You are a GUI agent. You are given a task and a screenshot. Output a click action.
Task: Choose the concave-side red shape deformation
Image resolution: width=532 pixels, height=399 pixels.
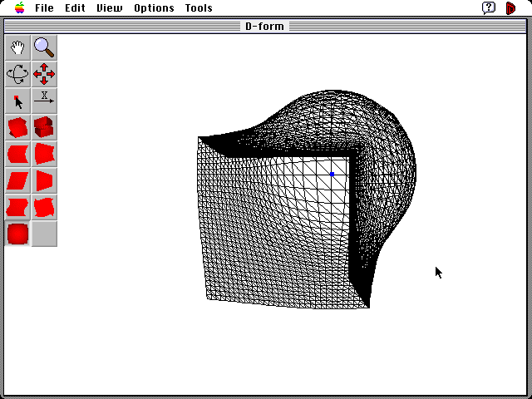click(17, 154)
